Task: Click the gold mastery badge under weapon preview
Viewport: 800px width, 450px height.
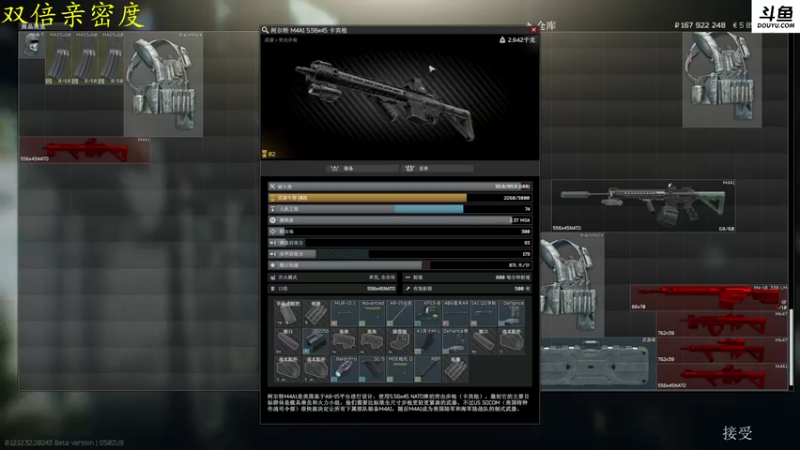Action: [265, 154]
